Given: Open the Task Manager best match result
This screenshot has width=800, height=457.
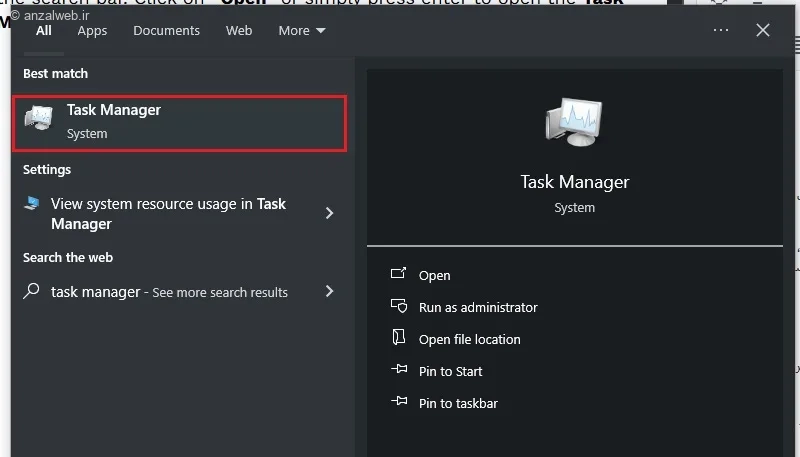Looking at the screenshot, I should click(x=180, y=123).
